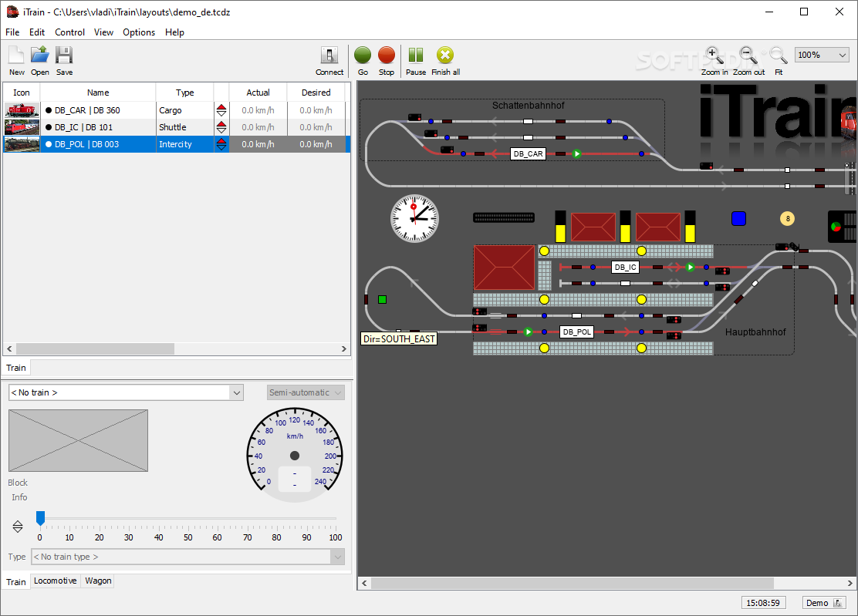The image size is (858, 616).
Task: Click the speedometer gauge dial
Action: [295, 456]
